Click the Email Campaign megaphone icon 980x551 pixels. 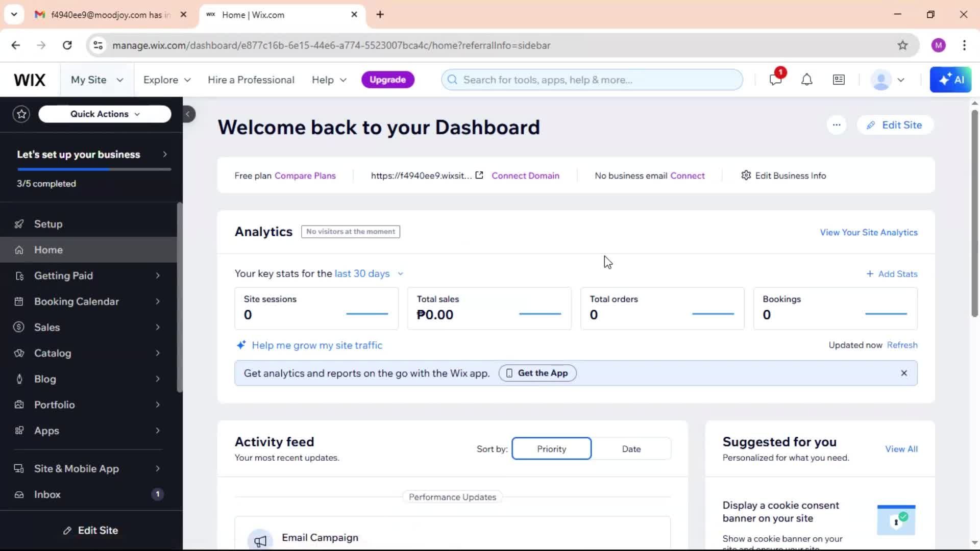(260, 541)
